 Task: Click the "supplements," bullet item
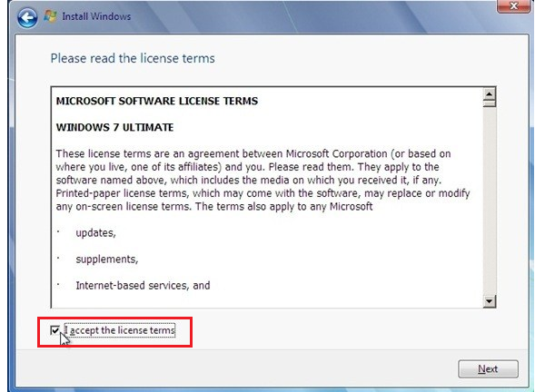point(106,260)
